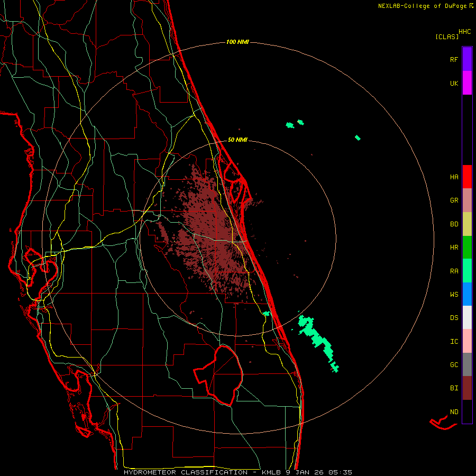Click the GR pink legend swatch
The height and width of the screenshot is (476, 476).
(x=467, y=200)
